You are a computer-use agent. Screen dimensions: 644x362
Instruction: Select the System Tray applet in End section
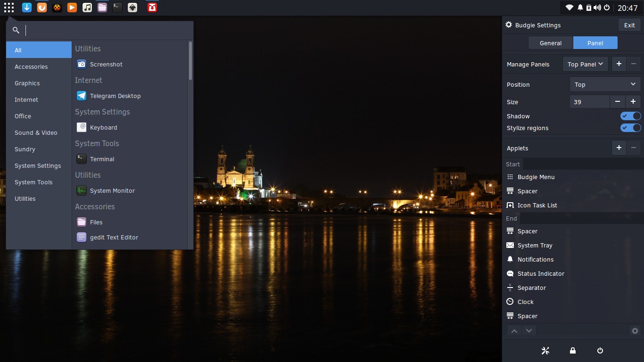535,245
